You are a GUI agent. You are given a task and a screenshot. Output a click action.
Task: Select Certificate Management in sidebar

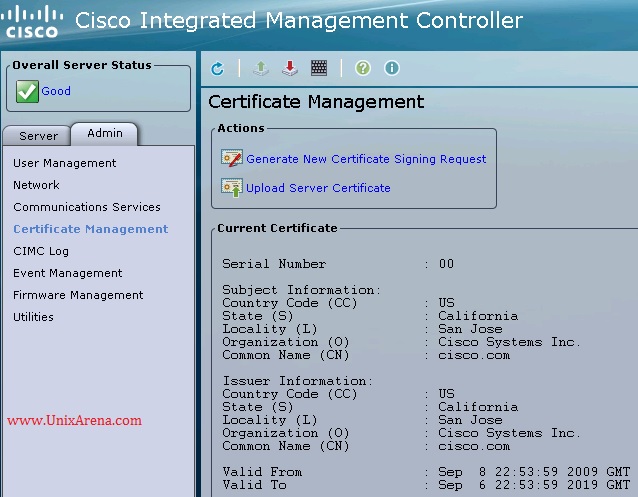(91, 229)
